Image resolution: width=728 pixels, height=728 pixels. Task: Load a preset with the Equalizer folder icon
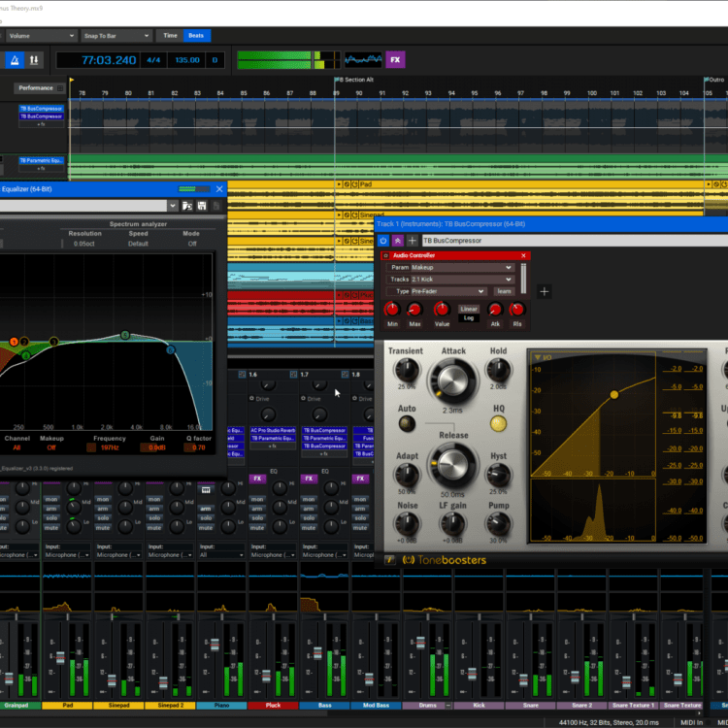click(x=187, y=206)
